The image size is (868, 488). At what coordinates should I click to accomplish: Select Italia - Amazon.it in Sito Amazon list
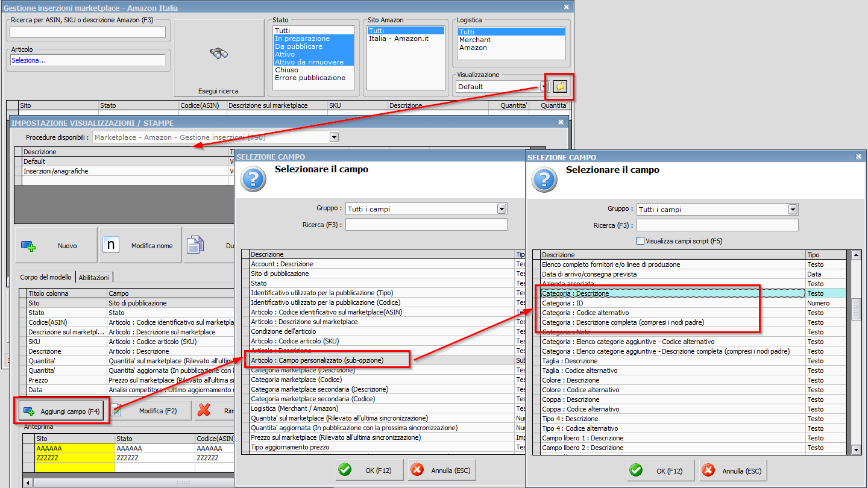pos(406,39)
